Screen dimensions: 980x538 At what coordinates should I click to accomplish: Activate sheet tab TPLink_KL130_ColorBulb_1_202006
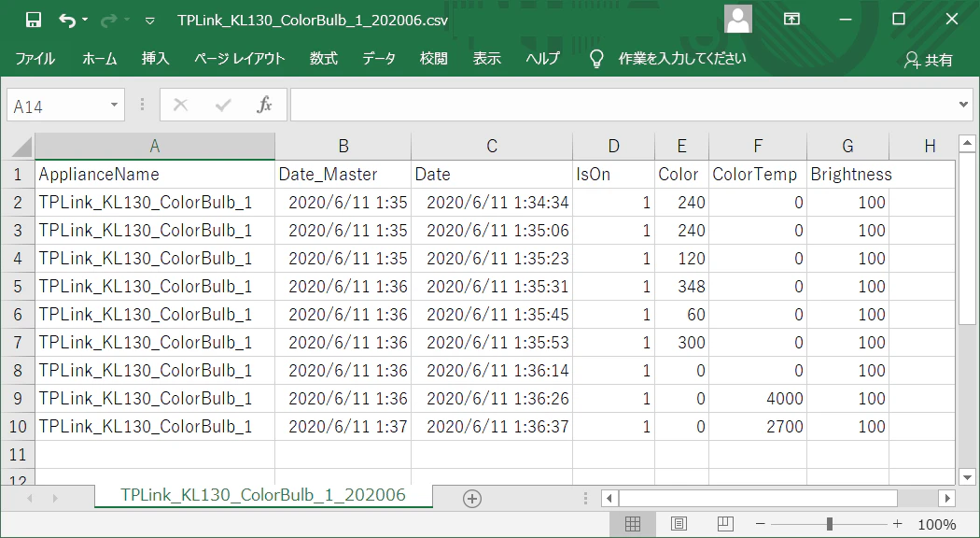263,495
